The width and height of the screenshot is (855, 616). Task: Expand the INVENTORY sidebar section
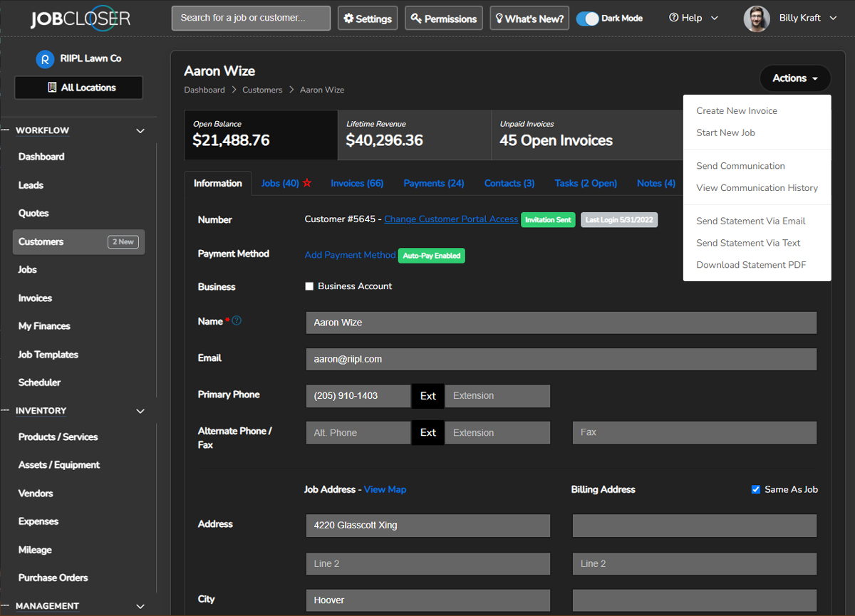pyautogui.click(x=140, y=411)
